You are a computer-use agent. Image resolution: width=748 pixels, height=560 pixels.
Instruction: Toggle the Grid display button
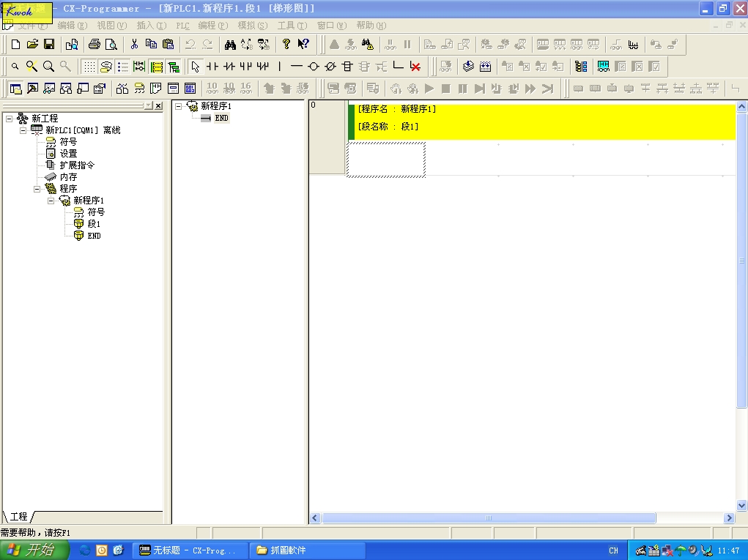(89, 67)
